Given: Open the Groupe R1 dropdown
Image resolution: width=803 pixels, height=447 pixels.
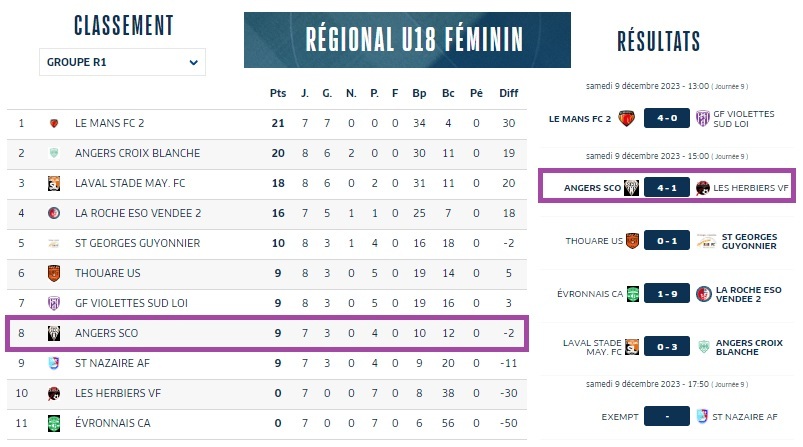Looking at the screenshot, I should [122, 62].
